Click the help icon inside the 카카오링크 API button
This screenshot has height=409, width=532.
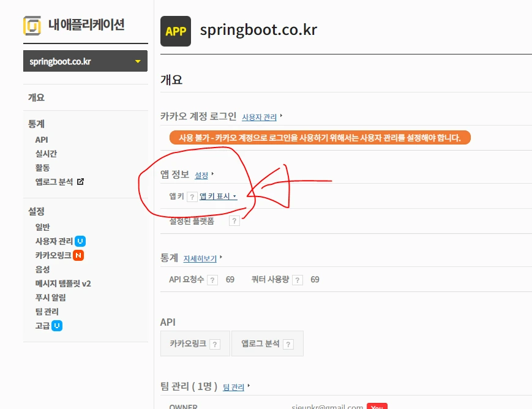click(215, 345)
